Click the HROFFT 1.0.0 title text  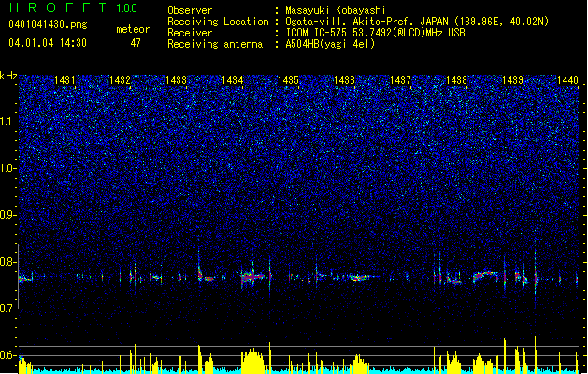click(x=74, y=7)
